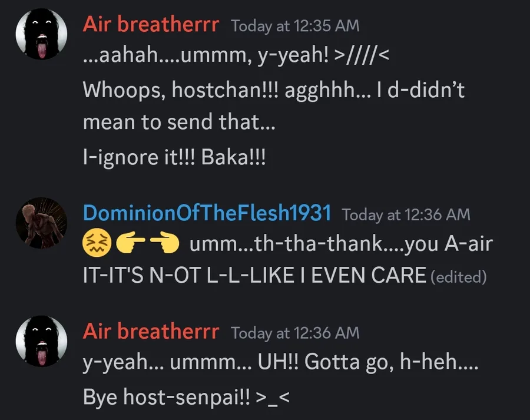
Task: Click Air breatherrr's avatar beside the last message
Action: pos(41,340)
